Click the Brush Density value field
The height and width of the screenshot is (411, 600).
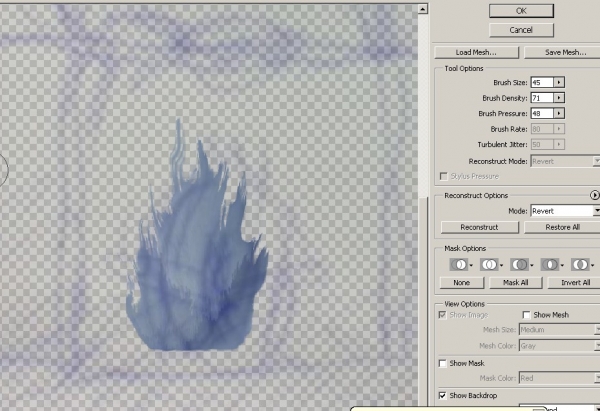coord(542,98)
